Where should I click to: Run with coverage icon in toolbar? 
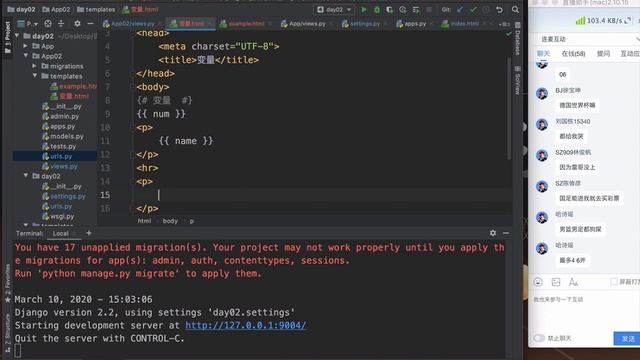point(390,9)
